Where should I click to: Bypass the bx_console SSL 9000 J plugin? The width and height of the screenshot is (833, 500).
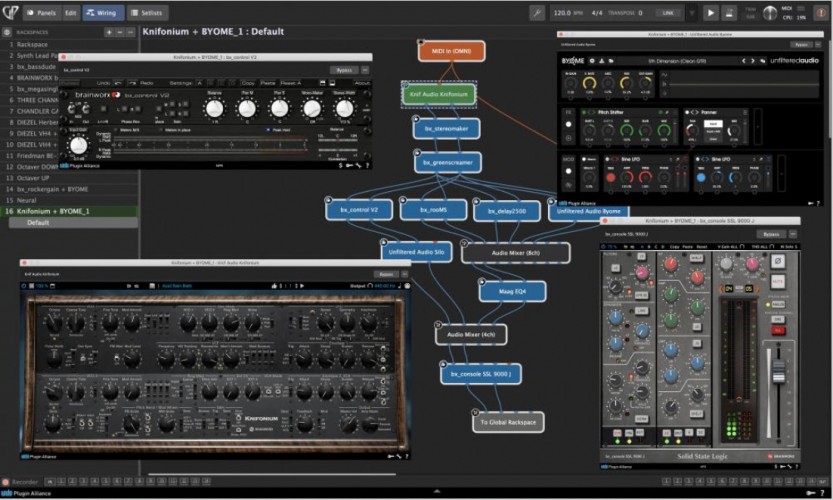[x=771, y=234]
